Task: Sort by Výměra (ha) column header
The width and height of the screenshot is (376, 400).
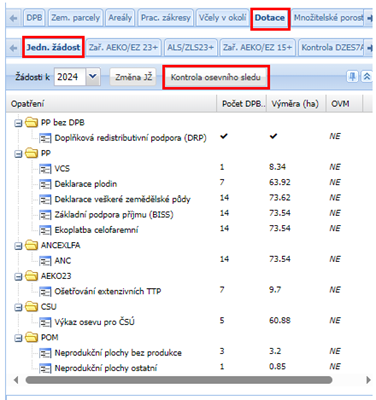Action: pos(296,104)
